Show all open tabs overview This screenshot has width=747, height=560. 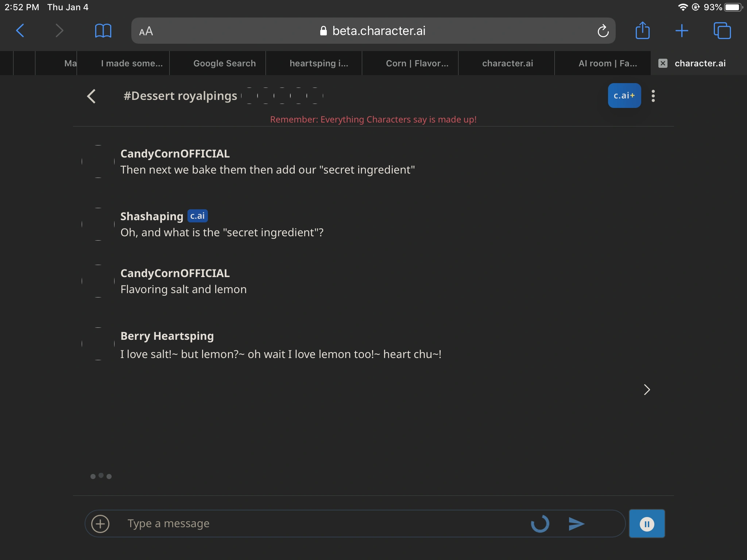(x=722, y=31)
